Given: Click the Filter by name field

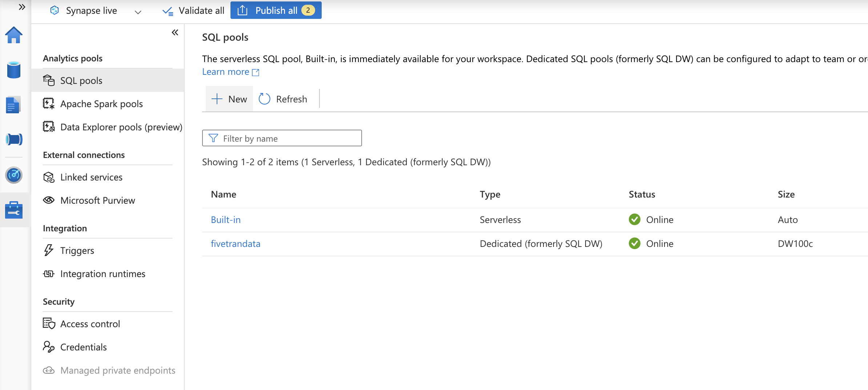Looking at the screenshot, I should pos(282,138).
